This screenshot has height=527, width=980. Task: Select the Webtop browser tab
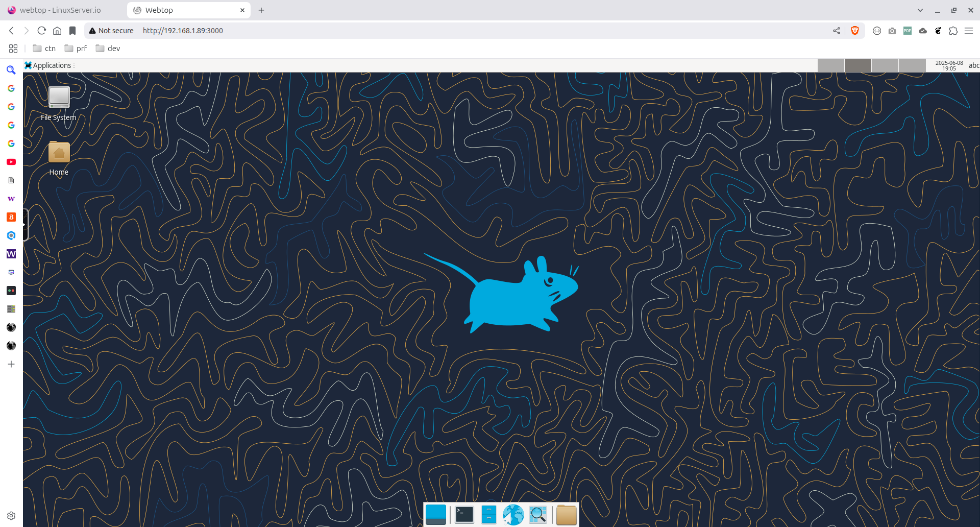click(x=189, y=10)
